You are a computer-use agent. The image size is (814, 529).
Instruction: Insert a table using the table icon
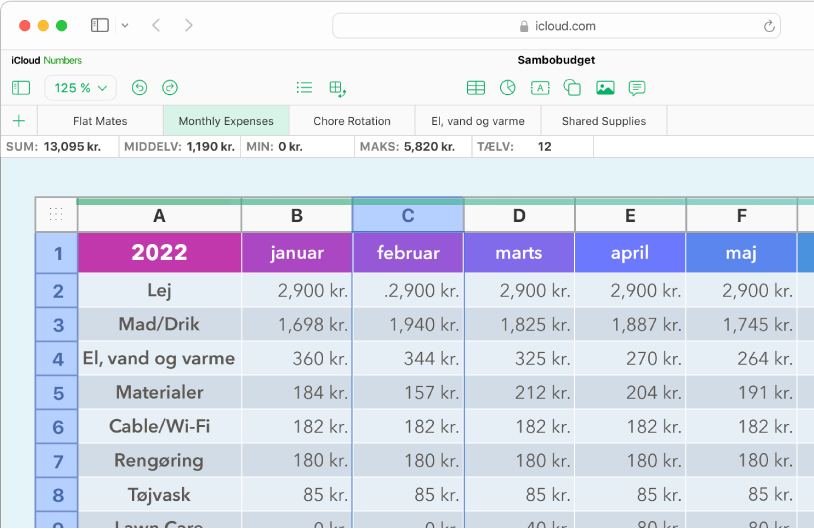click(476, 88)
